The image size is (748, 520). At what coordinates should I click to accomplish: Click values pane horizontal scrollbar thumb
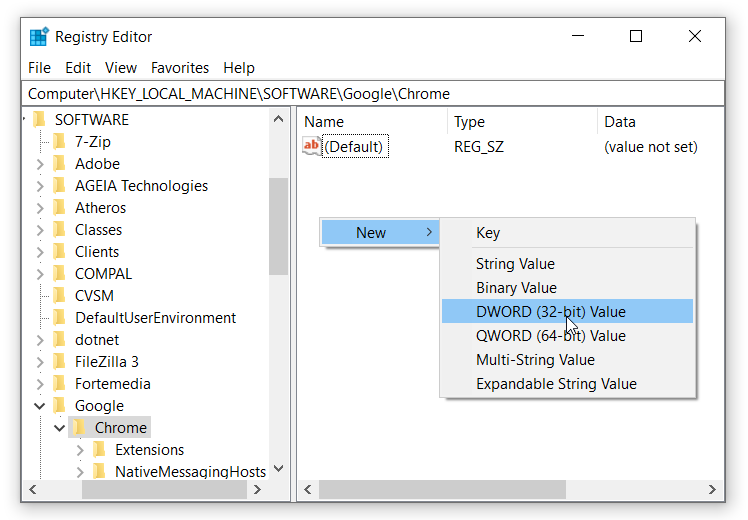pos(442,489)
